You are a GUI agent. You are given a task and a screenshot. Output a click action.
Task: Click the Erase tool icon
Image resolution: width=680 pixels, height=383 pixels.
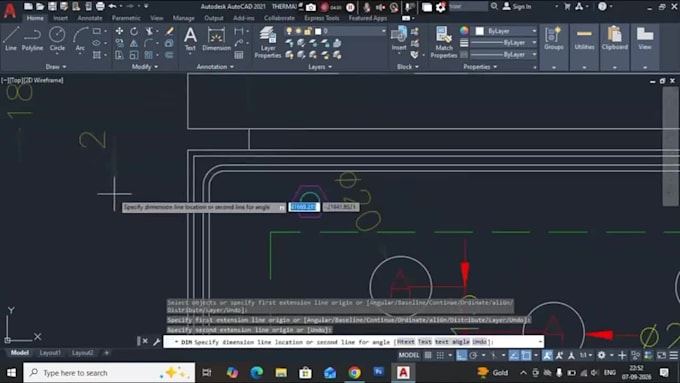coord(170,31)
